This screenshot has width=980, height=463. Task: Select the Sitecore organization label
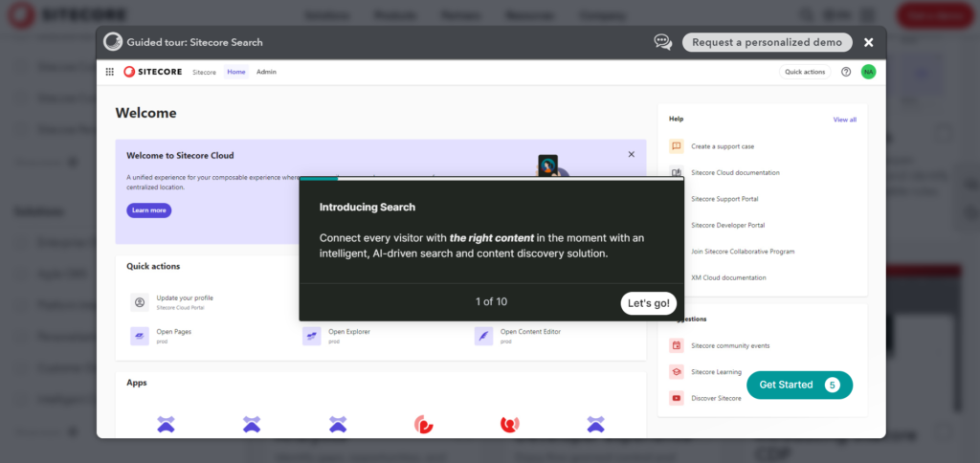pyautogui.click(x=204, y=73)
